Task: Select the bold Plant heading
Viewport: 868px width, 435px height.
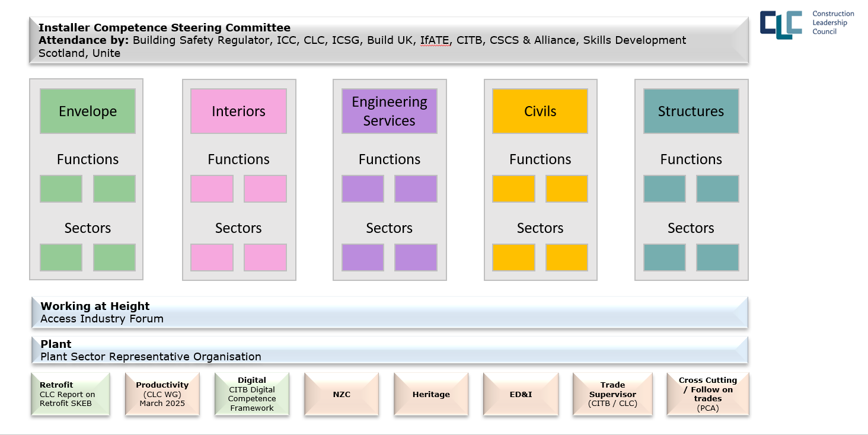Action: pyautogui.click(x=56, y=344)
